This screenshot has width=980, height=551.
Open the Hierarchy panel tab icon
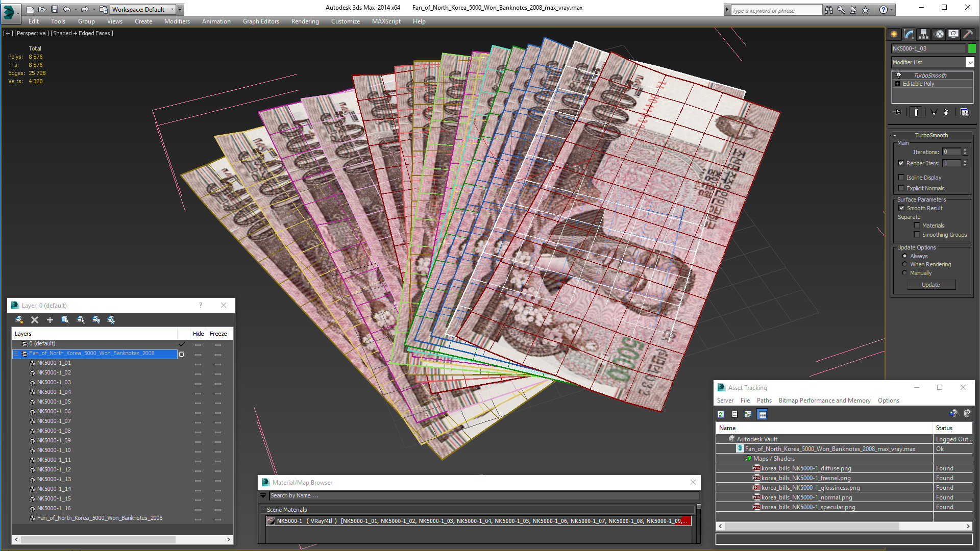(924, 34)
